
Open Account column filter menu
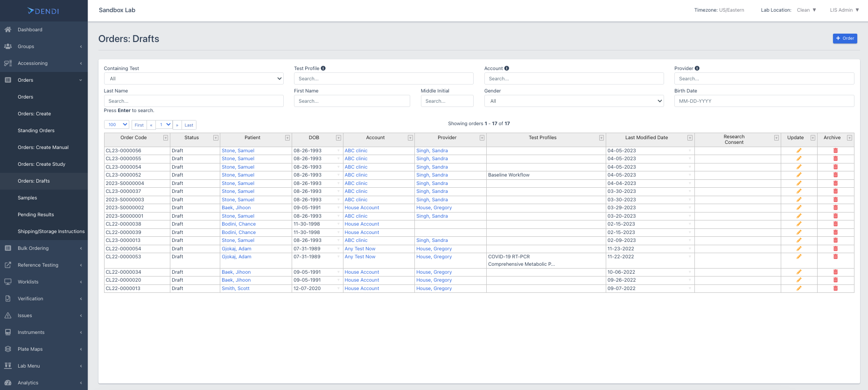[411, 138]
